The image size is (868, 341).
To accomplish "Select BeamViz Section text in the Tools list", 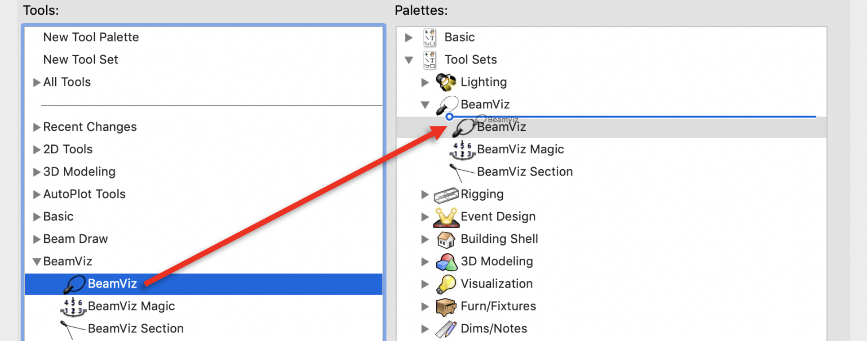I will click(136, 329).
